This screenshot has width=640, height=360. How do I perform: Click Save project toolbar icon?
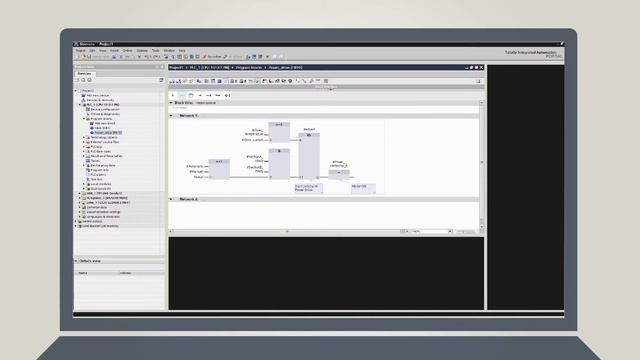[89, 57]
